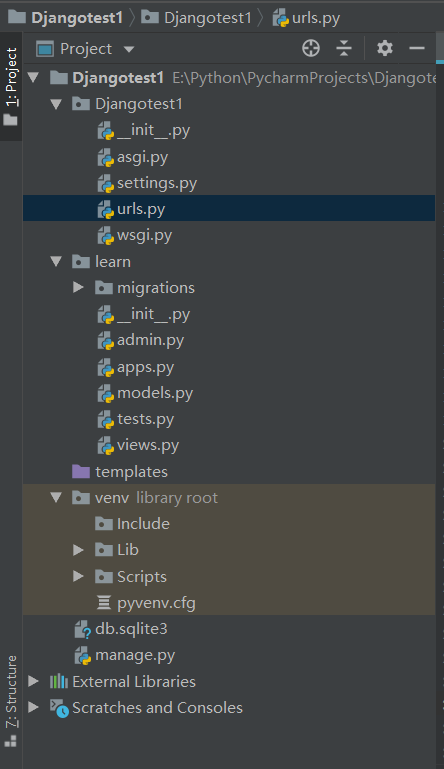Select views.py under learn
Viewport: 444px width, 769px height.
coord(148,445)
